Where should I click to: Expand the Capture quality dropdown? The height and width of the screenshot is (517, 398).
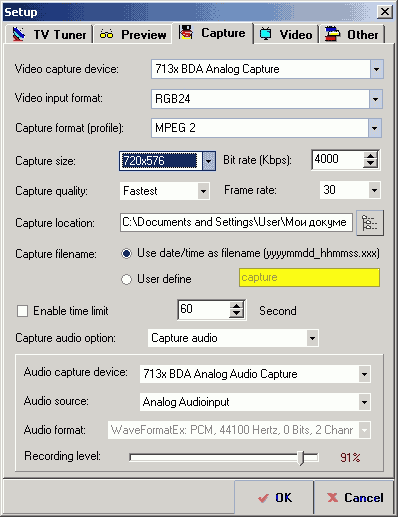(x=203, y=191)
